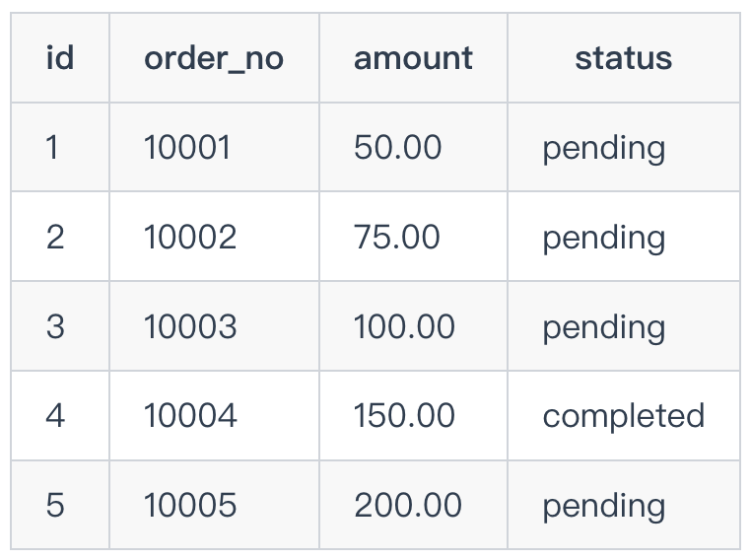The image size is (751, 560).
Task: Click the 200.00 amount cell
Action: (413, 505)
